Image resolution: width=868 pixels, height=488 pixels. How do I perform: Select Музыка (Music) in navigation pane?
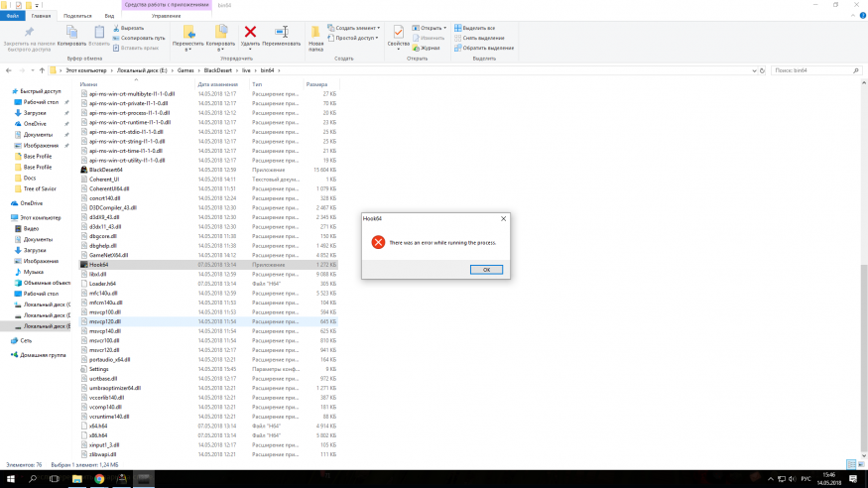pos(33,272)
